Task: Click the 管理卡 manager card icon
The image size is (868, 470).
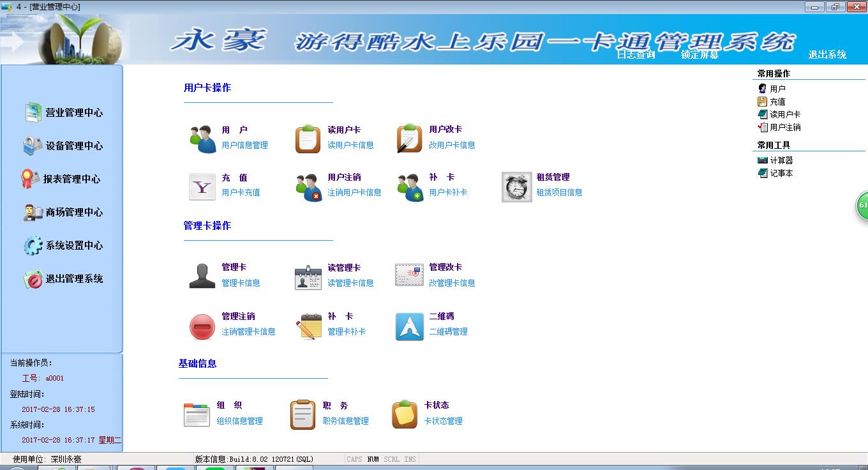Action: (x=202, y=275)
